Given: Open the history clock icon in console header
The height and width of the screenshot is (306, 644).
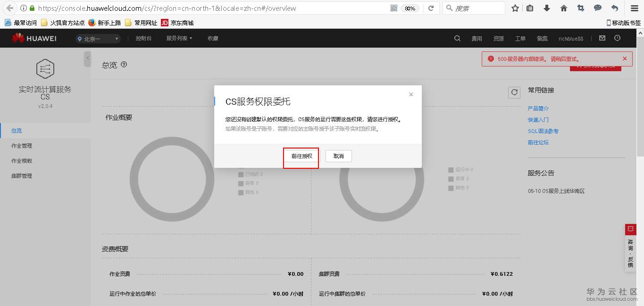Looking at the screenshot, I should (x=617, y=38).
